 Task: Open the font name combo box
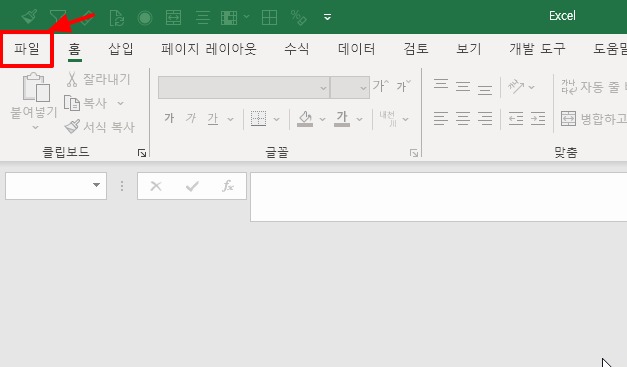point(244,88)
